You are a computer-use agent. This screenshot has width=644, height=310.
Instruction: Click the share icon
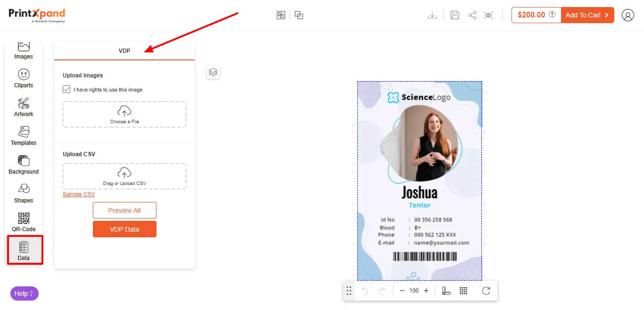pos(472,15)
